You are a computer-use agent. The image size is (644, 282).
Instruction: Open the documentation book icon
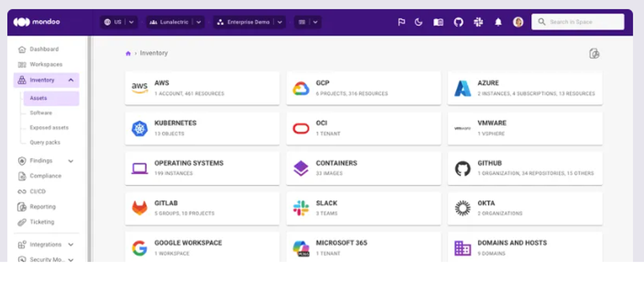438,22
